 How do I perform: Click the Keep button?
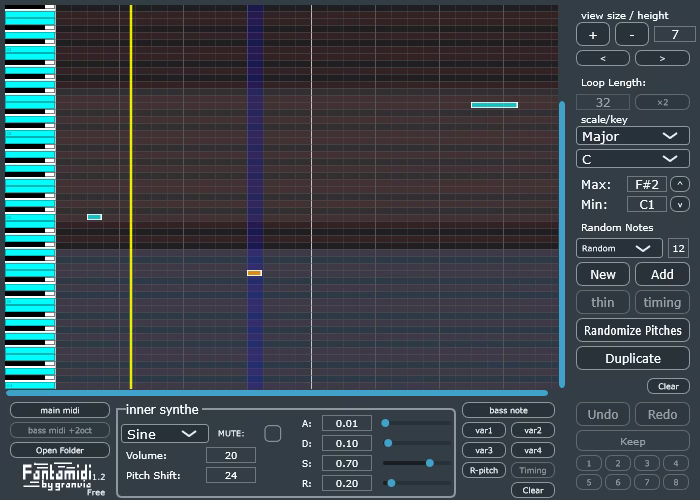633,442
